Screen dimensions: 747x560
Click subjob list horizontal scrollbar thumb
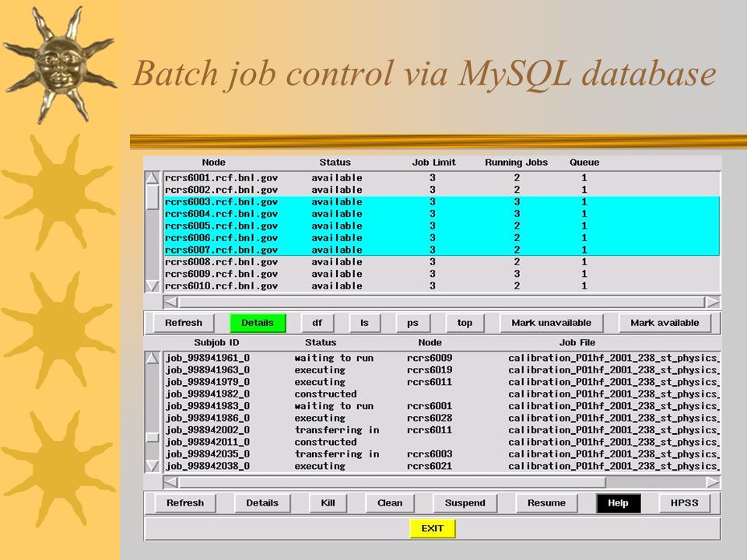391,482
